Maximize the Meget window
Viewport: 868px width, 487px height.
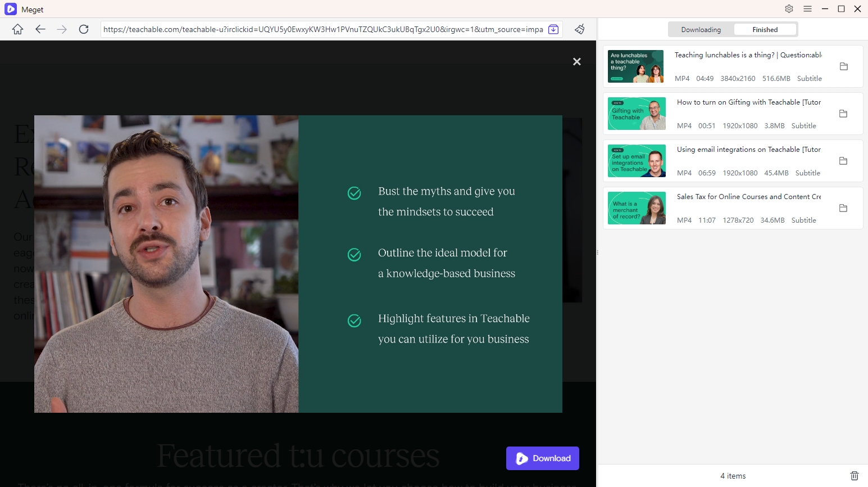coord(841,8)
